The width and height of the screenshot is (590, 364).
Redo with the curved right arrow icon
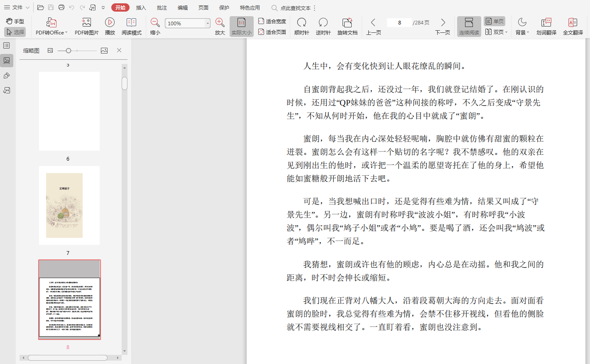coord(82,7)
